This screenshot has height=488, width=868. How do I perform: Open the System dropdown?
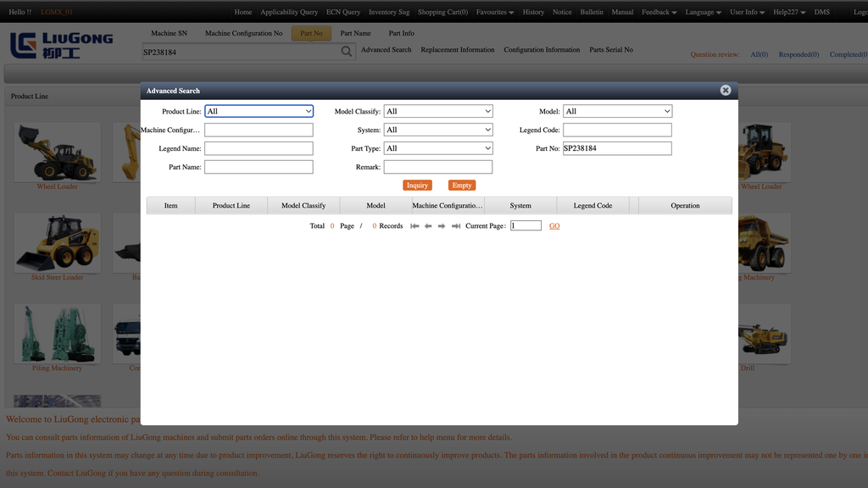coord(438,130)
